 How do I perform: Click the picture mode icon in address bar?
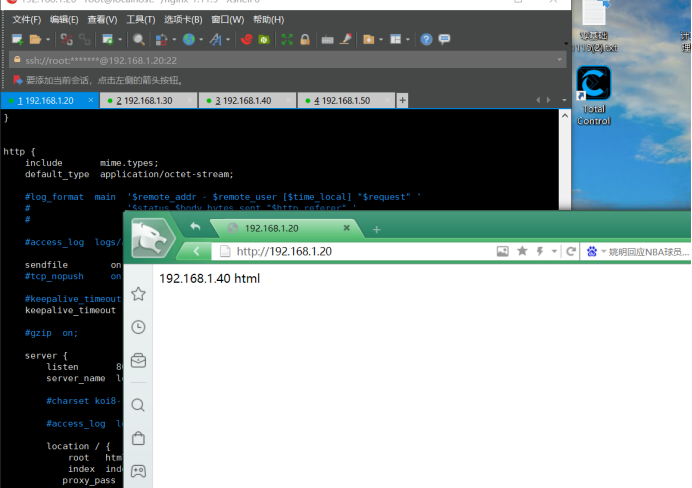[x=503, y=252]
